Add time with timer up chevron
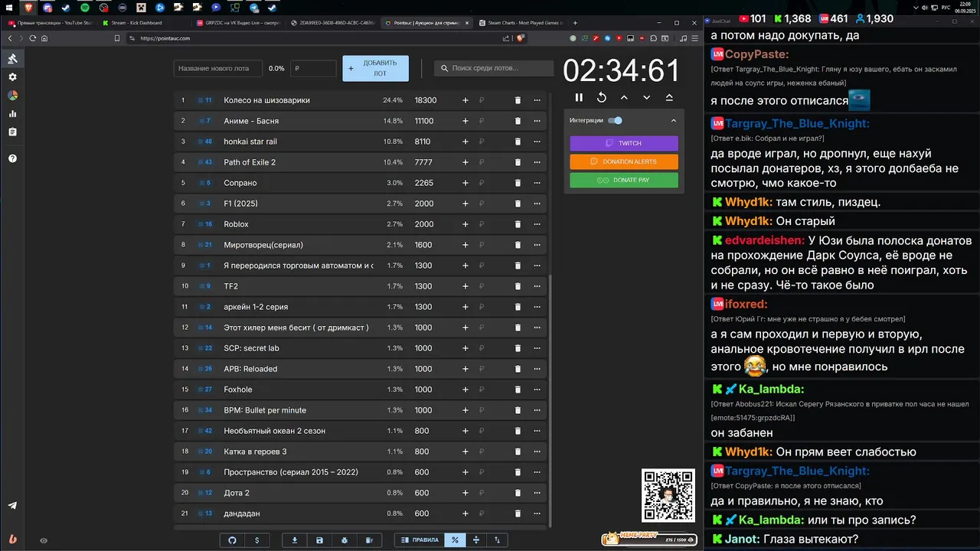 tap(624, 97)
